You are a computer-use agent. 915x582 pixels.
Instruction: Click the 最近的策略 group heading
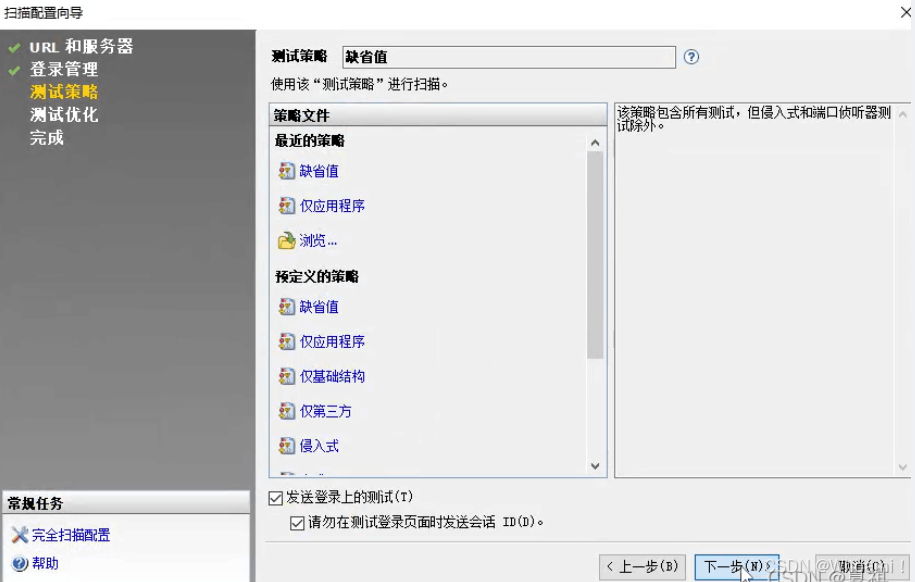click(310, 141)
